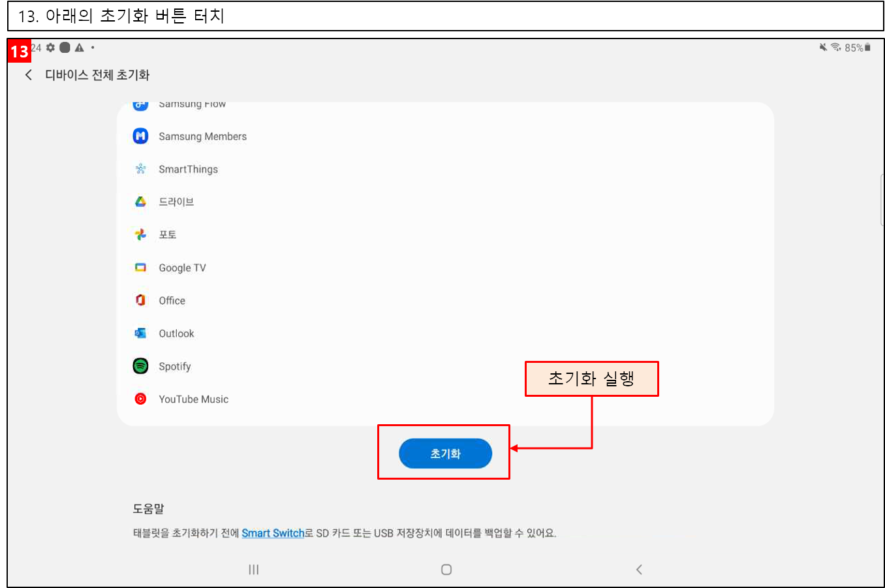Tap the Google Photos pinwheel icon

tap(140, 234)
